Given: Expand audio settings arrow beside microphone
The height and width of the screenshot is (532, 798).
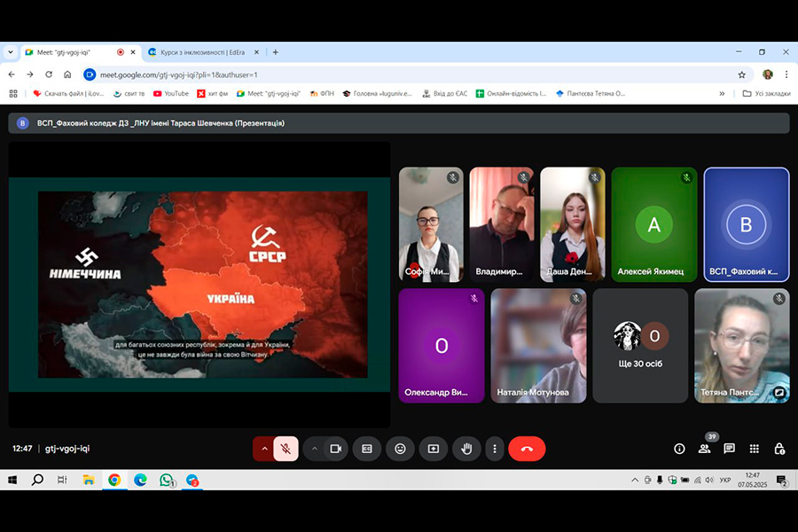Looking at the screenshot, I should pyautogui.click(x=264, y=449).
